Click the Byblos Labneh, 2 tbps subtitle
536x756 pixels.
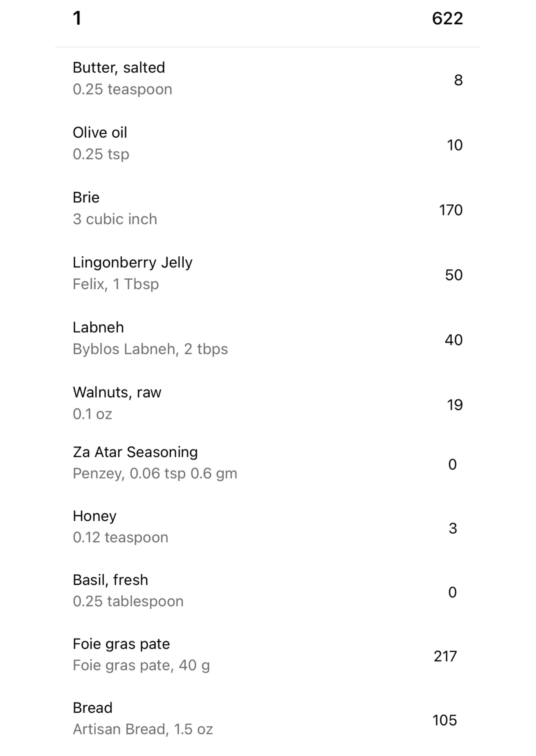[x=150, y=349]
